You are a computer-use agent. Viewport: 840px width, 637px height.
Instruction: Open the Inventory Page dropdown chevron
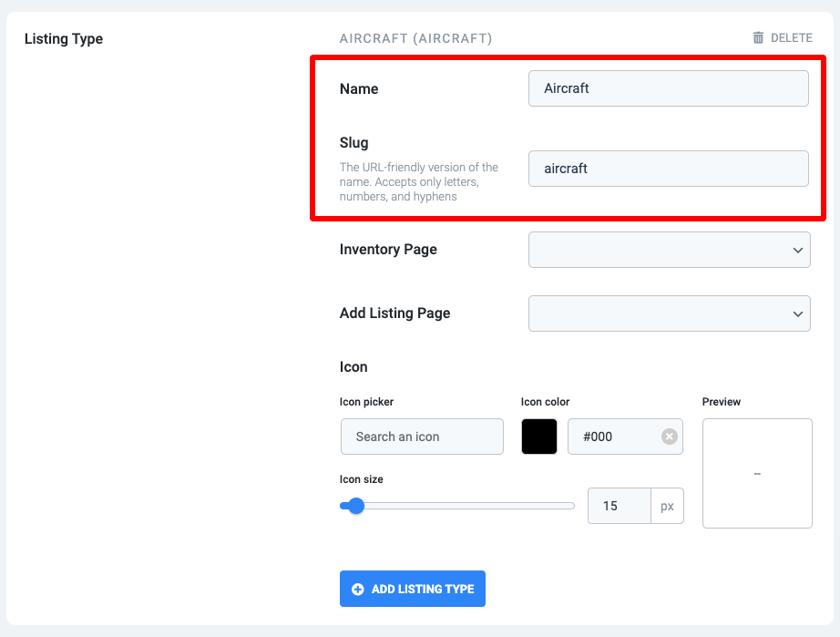click(x=798, y=251)
